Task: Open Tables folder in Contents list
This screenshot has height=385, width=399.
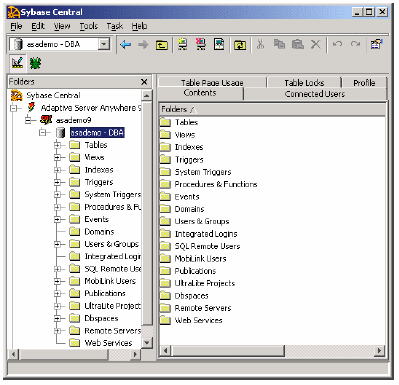Action: 186,122
